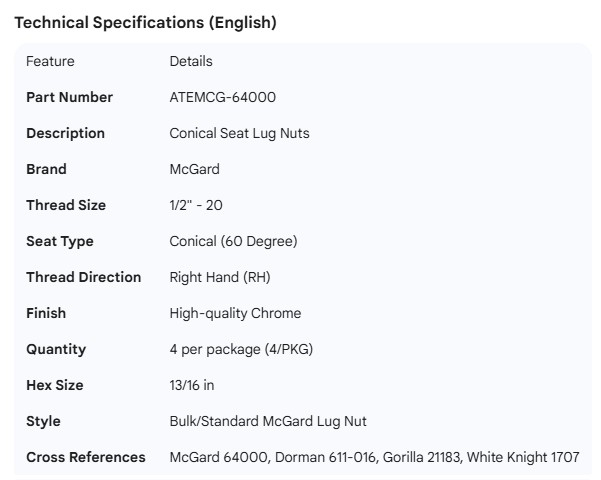This screenshot has height=480, width=601.
Task: Click the 13/16 in hex size
Action: tap(192, 385)
